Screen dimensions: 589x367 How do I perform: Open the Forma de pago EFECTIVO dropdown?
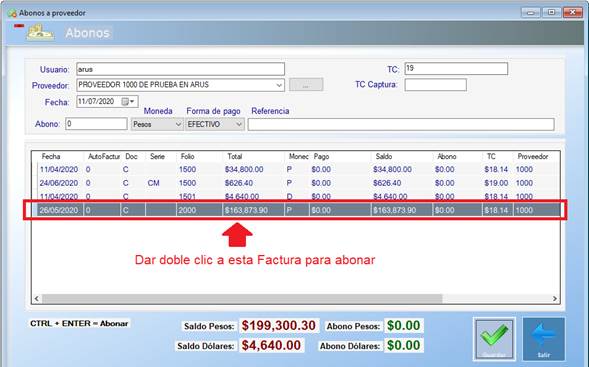click(239, 124)
